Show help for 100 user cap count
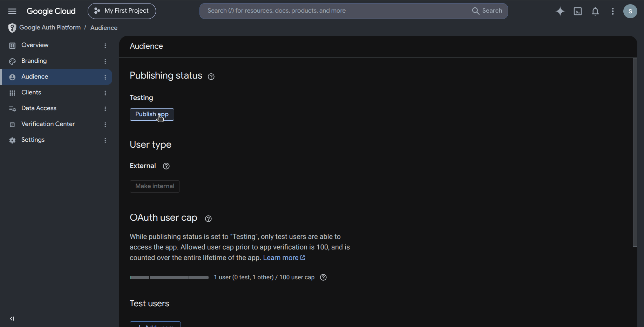 [323, 278]
